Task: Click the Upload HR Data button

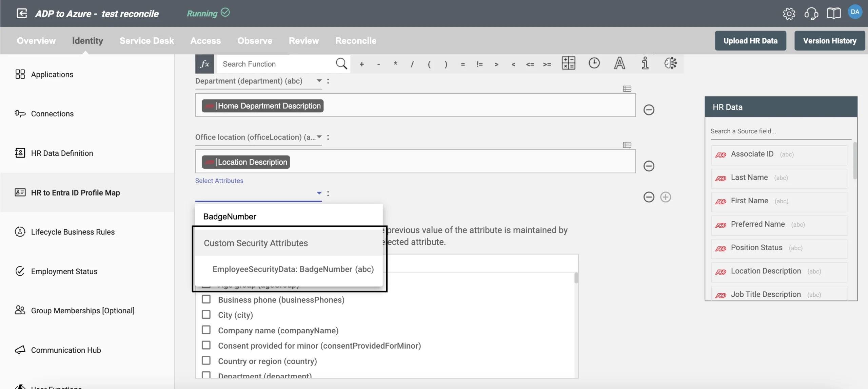Action: pyautogui.click(x=750, y=41)
